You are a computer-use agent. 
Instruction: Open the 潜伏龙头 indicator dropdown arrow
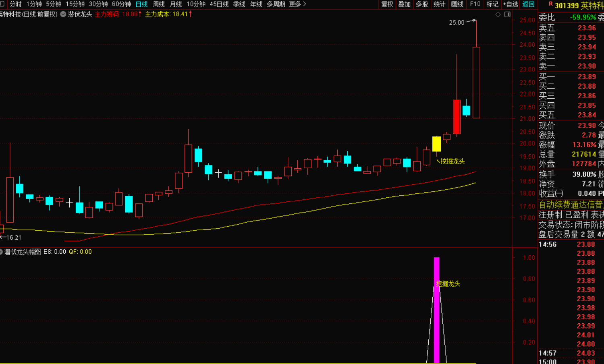[63, 14]
